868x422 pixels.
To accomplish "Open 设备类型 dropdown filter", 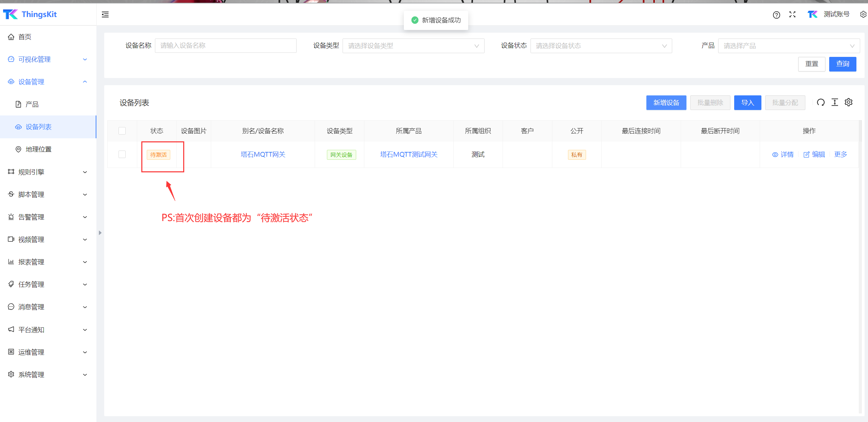I will (x=413, y=46).
